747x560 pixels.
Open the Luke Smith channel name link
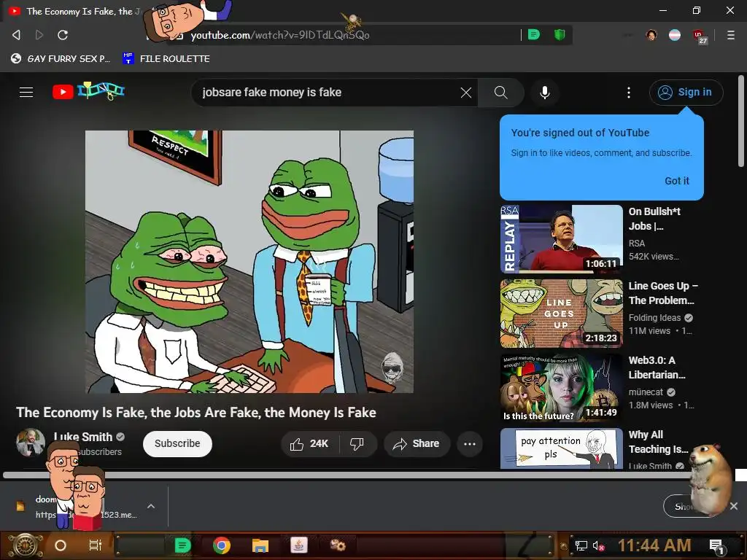click(x=83, y=437)
